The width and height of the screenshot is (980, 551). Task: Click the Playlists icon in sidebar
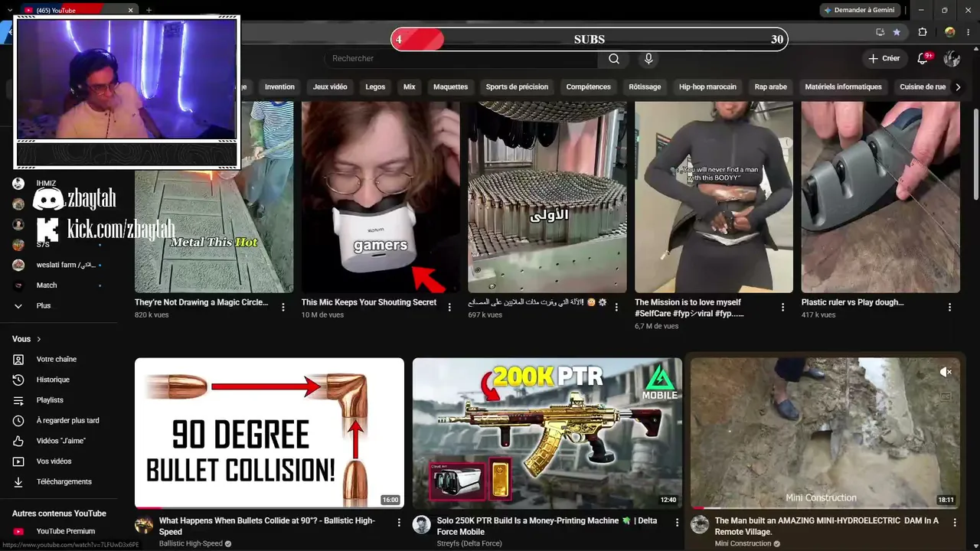(18, 400)
